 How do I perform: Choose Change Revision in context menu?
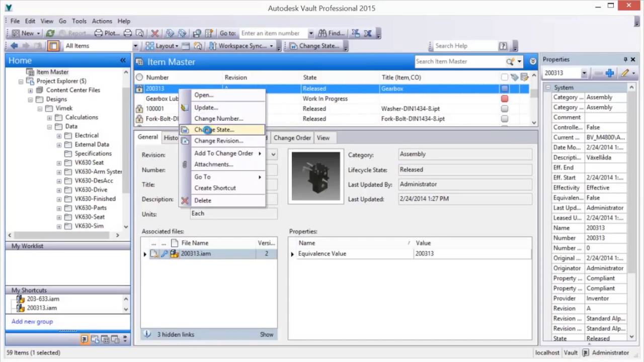pos(222,141)
